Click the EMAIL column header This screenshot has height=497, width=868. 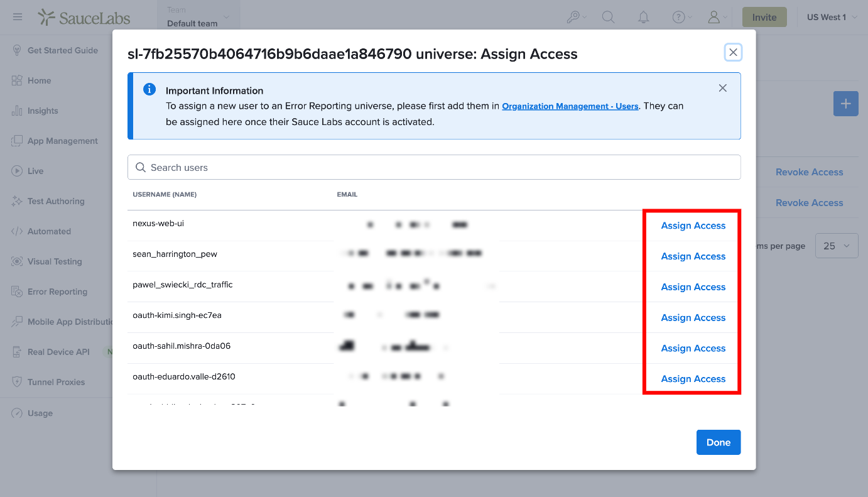pos(347,195)
